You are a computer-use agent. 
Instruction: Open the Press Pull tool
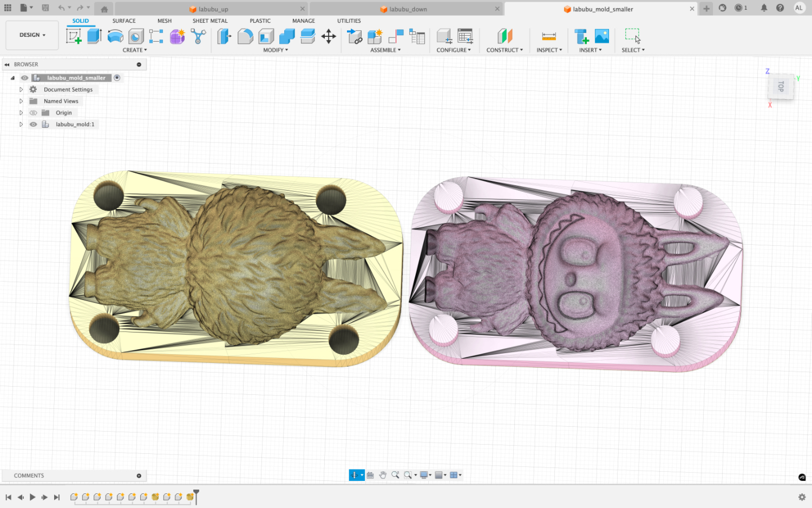[224, 36]
